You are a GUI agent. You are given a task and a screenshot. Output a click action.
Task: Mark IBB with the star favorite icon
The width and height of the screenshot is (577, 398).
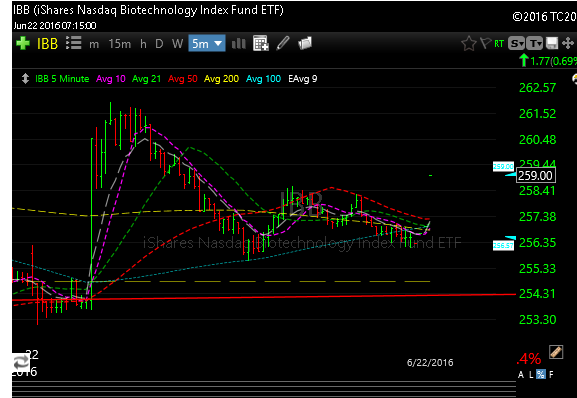click(x=469, y=43)
